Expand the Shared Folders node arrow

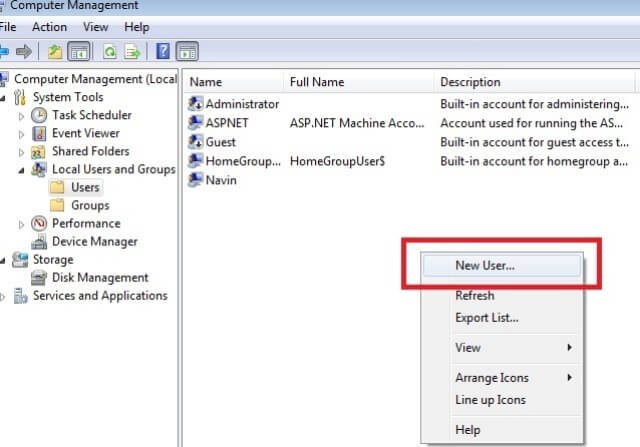pos(21,153)
